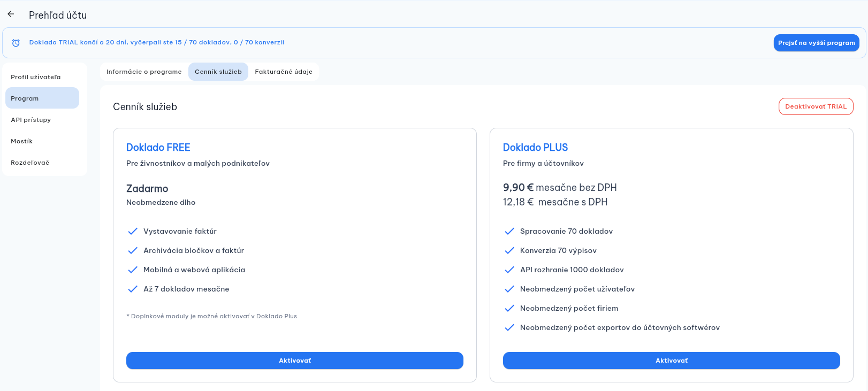Click Neobmedzený počet exportov do účtovných softwérov
This screenshot has height=391, width=868.
620,327
